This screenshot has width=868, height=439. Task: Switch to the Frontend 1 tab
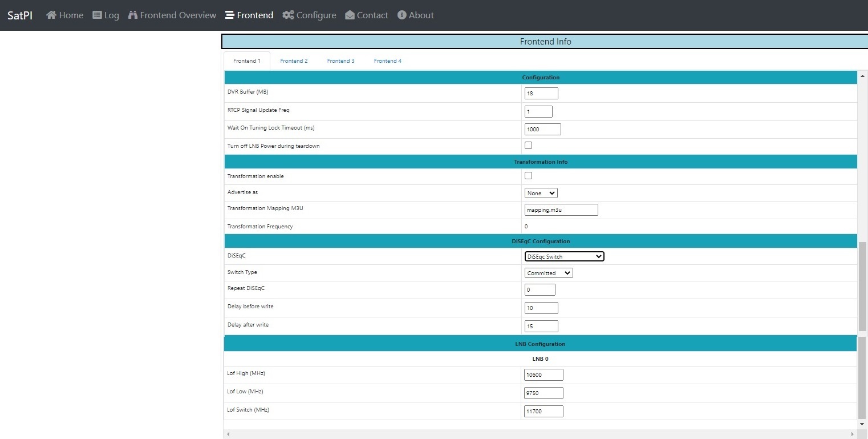click(x=247, y=61)
